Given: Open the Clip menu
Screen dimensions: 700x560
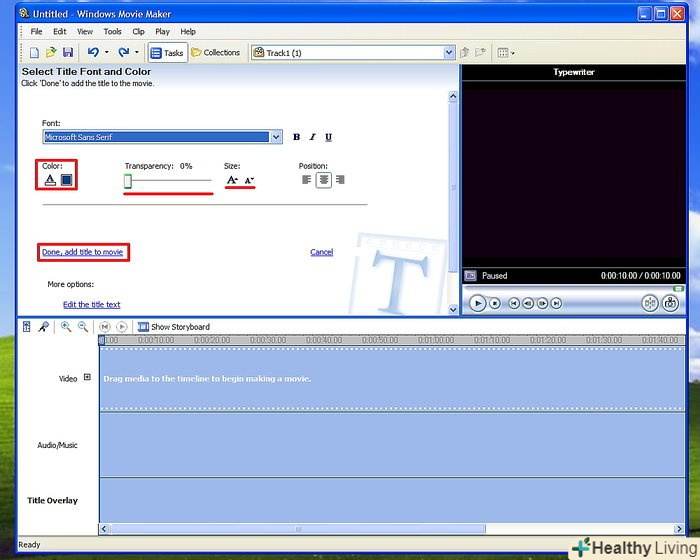Looking at the screenshot, I should (138, 31).
